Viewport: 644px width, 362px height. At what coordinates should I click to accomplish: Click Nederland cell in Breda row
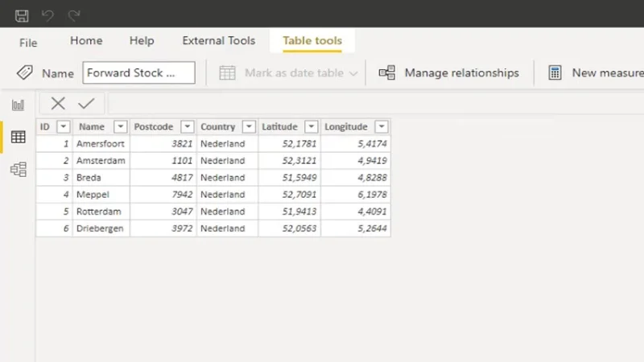click(228, 178)
